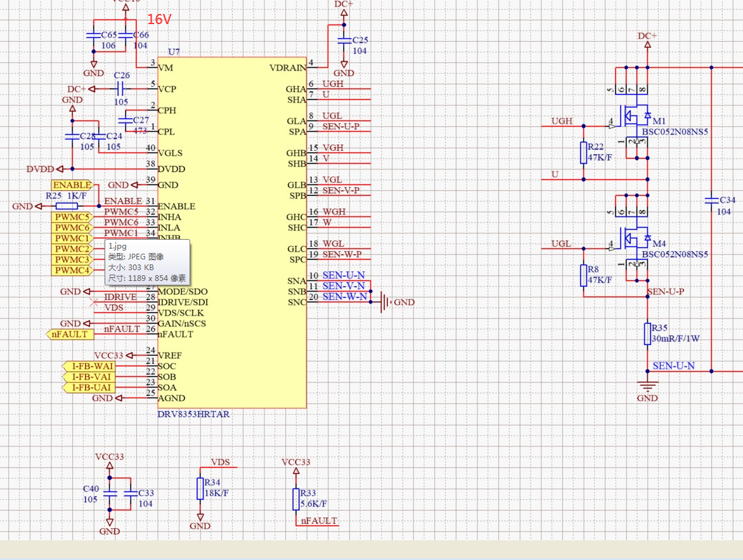
Task: Select the R8 gate resistor symbol
Action: coord(584,275)
